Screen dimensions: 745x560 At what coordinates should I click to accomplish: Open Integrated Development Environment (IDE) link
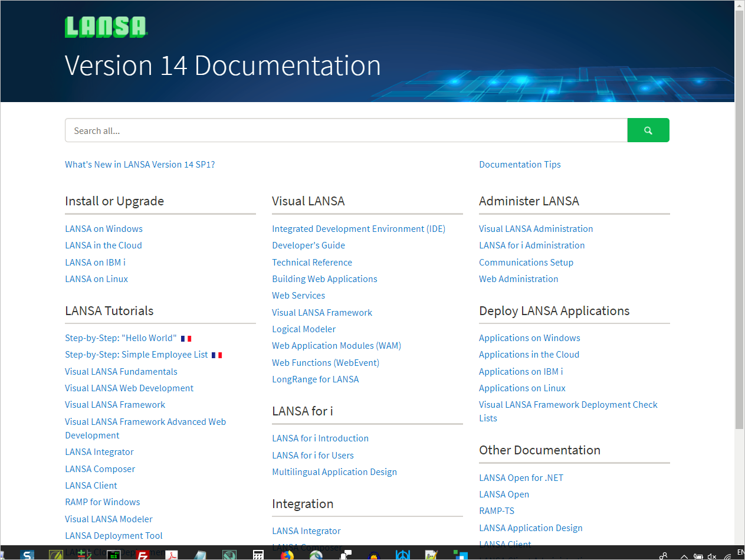point(359,229)
